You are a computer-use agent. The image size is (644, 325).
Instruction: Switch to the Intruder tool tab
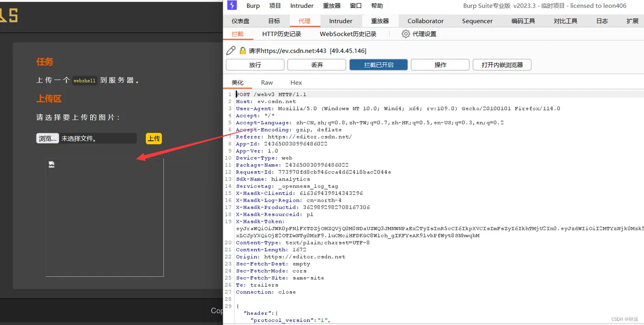[341, 21]
